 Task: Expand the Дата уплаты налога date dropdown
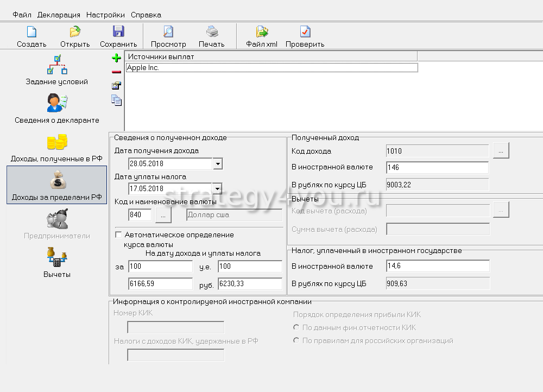click(217, 189)
